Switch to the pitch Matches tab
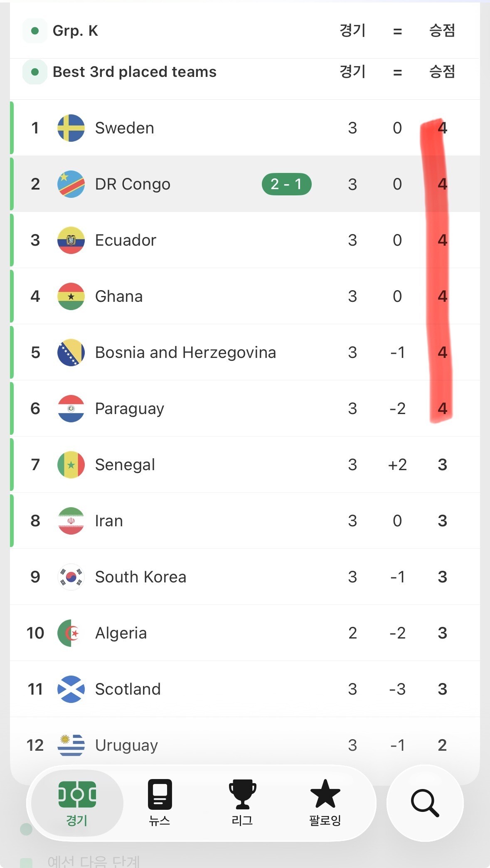This screenshot has width=490, height=868. point(77,803)
